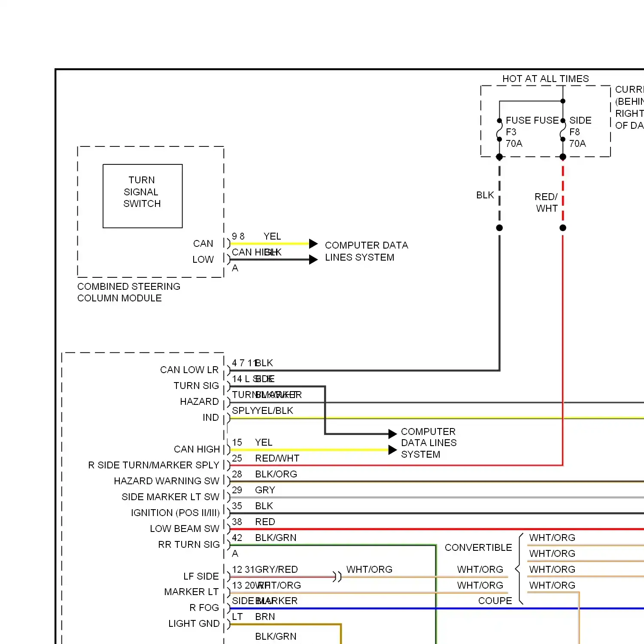Click the 42 BLK/GRN pin label
The height and width of the screenshot is (644, 644).
tap(264, 538)
